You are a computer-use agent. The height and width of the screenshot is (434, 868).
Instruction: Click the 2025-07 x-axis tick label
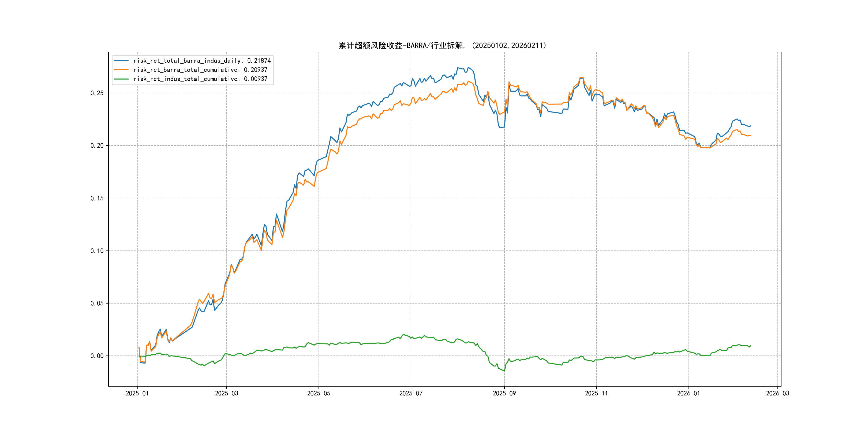411,393
